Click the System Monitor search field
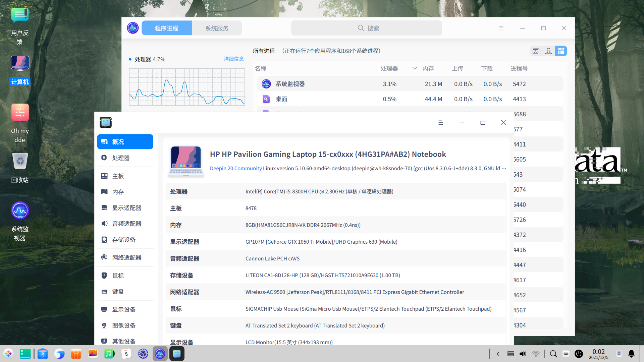The image size is (644, 362). point(366,28)
